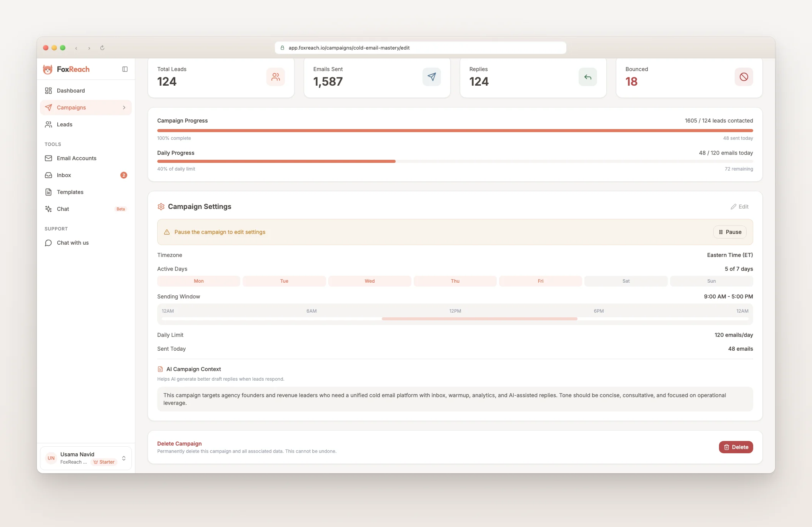Click the Replies arrow icon
This screenshot has height=527, width=812.
pos(587,77)
